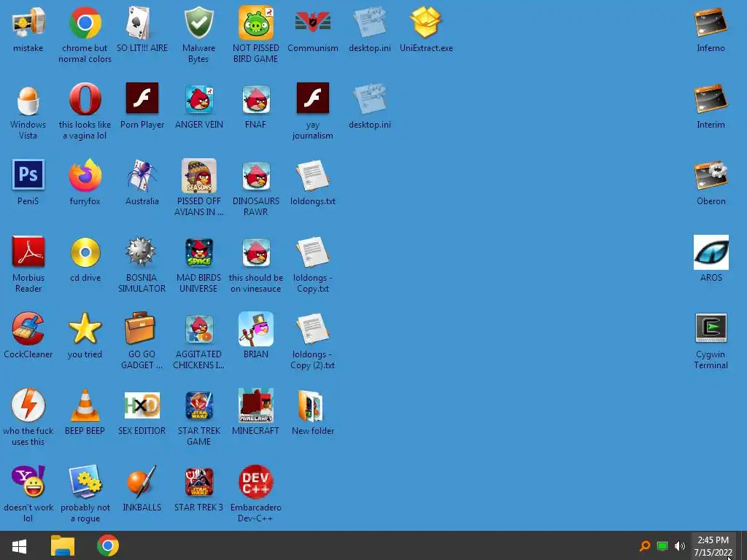
Task: Select the Interim desktop icon
Action: point(711,99)
